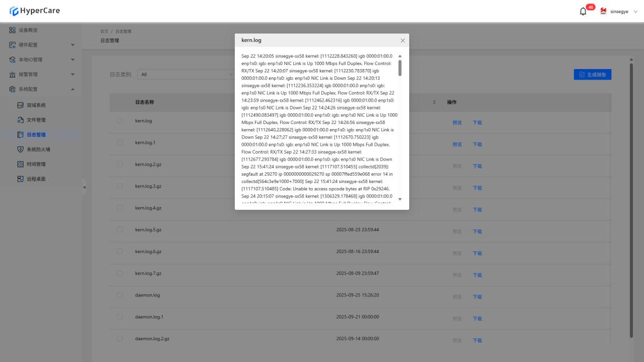Download the kern.log.5.gz file

tap(477, 232)
